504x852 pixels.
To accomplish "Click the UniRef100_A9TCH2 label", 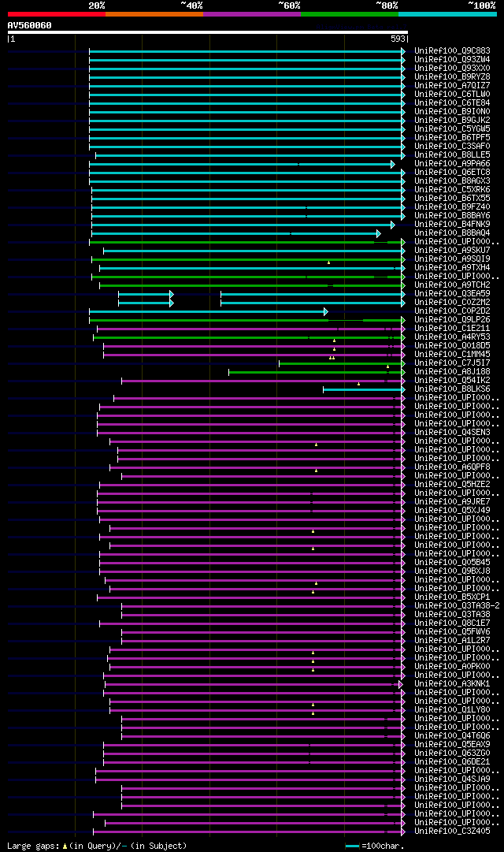I will coord(452,286).
